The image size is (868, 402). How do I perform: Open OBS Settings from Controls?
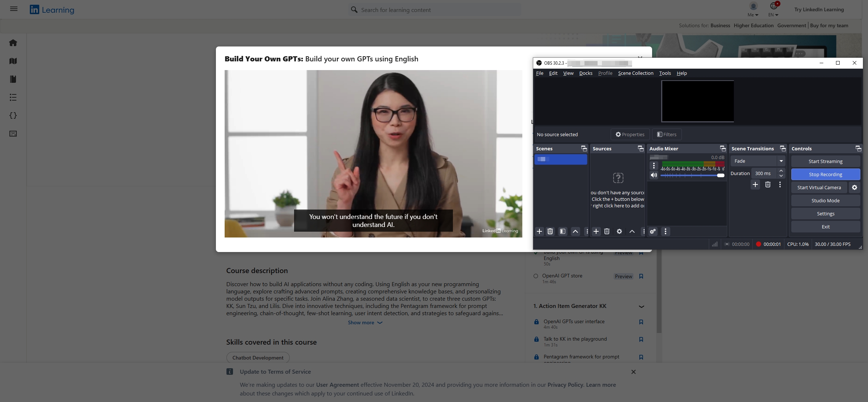pyautogui.click(x=825, y=214)
